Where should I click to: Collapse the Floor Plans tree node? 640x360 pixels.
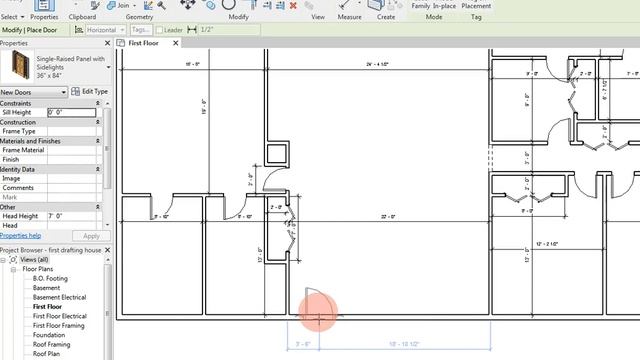pos(13,269)
